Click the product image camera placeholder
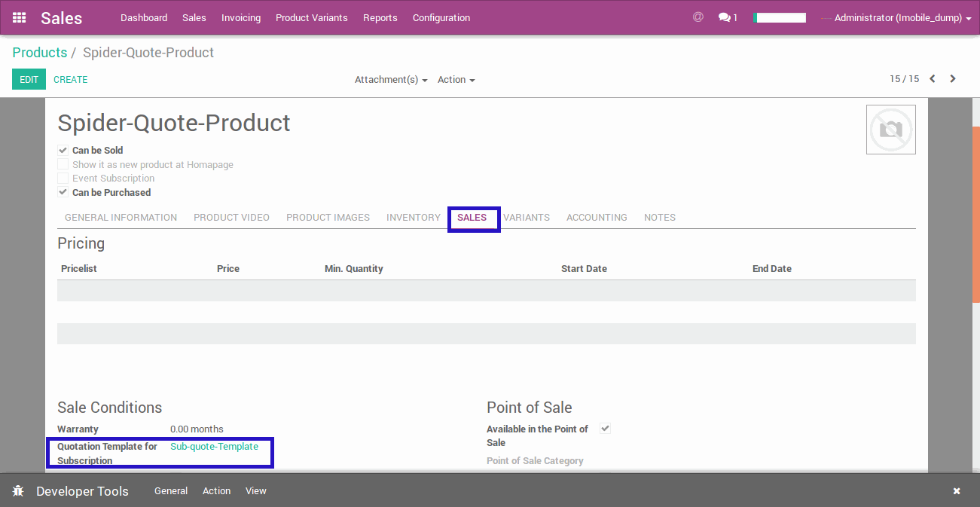The height and width of the screenshot is (507, 980). (x=890, y=130)
